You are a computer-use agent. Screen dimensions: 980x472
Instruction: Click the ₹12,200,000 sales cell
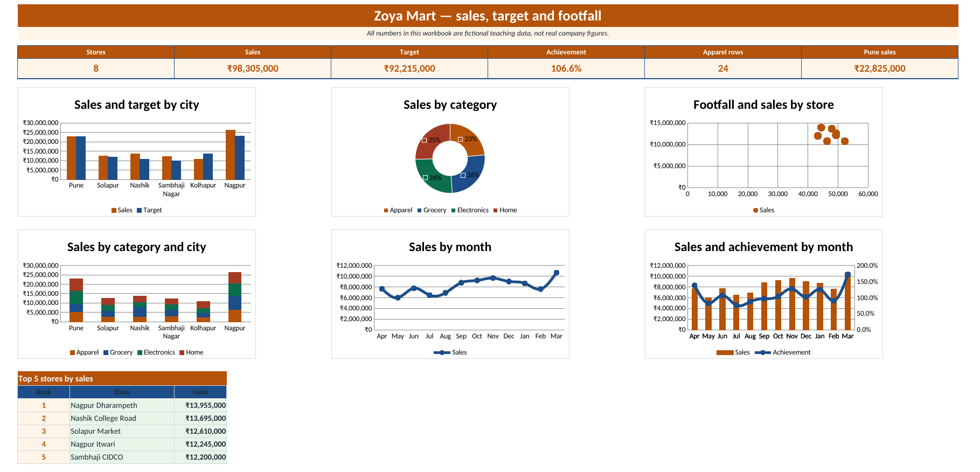tap(200, 457)
